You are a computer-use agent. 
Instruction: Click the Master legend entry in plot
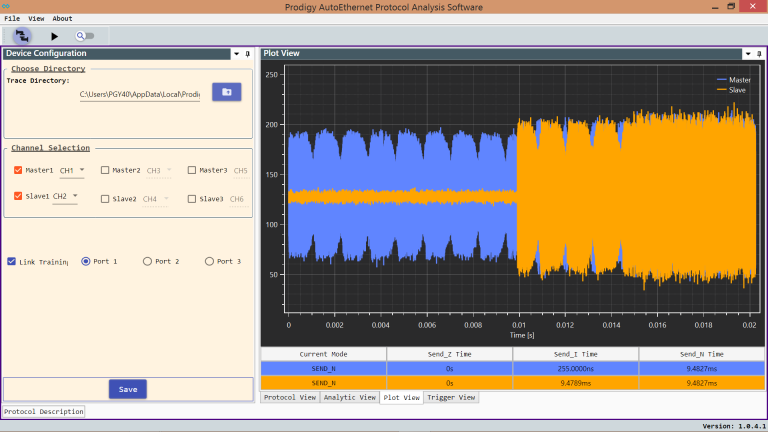(x=733, y=80)
